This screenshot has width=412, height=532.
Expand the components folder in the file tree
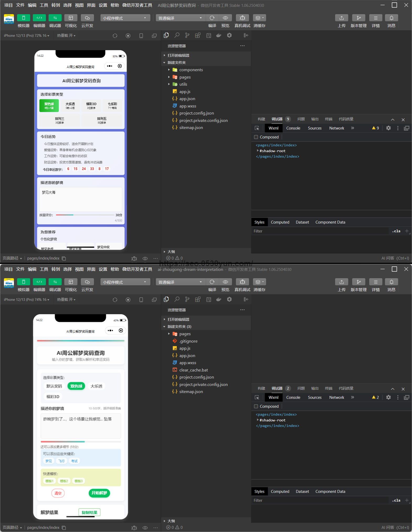tap(169, 70)
